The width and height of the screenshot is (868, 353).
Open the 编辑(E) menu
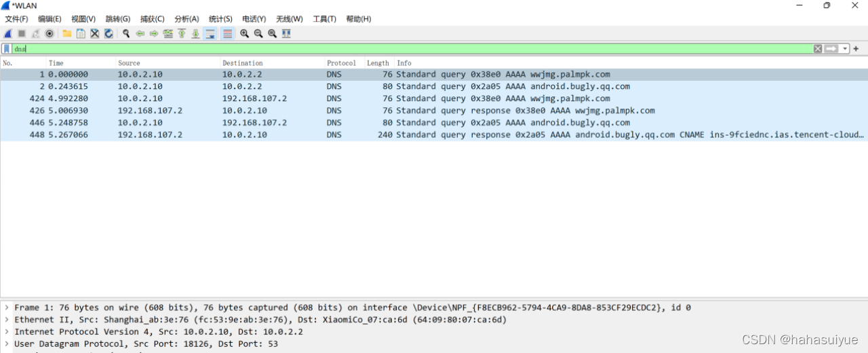pos(50,19)
